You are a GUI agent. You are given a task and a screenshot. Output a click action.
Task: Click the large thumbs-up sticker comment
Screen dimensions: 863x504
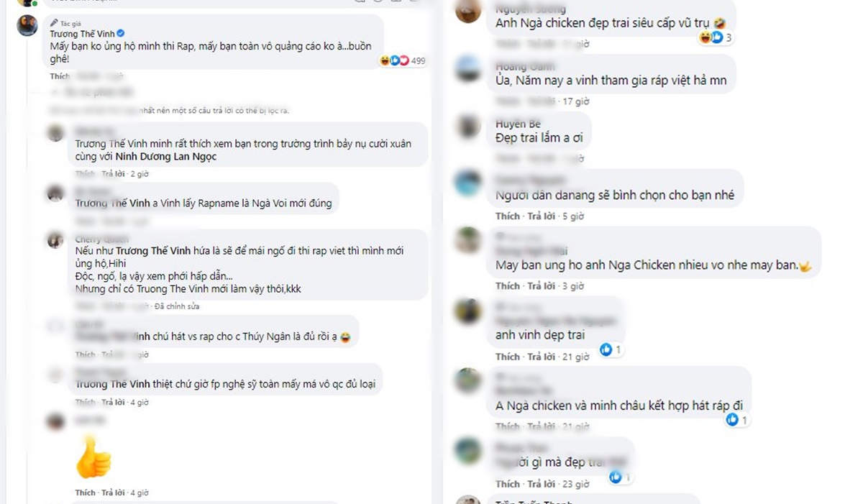(x=93, y=457)
